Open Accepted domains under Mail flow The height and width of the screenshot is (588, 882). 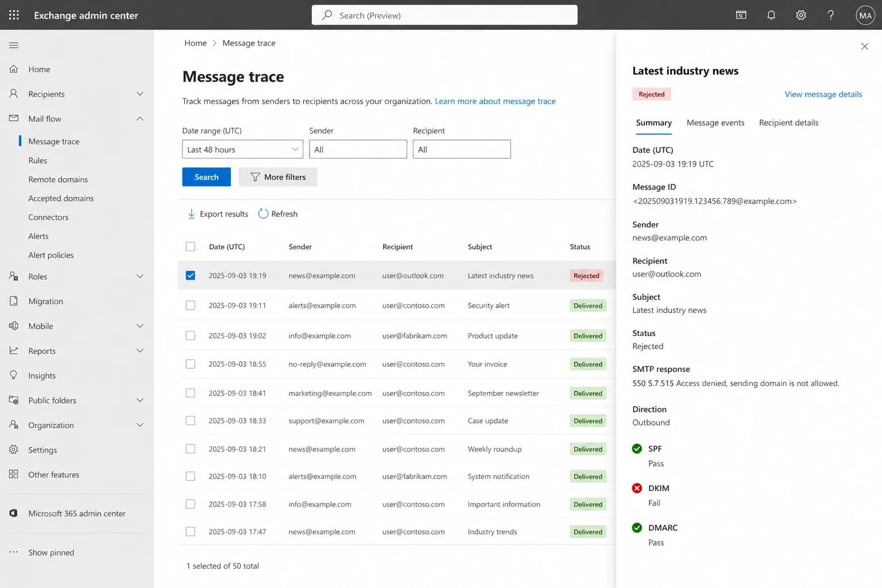(x=61, y=198)
